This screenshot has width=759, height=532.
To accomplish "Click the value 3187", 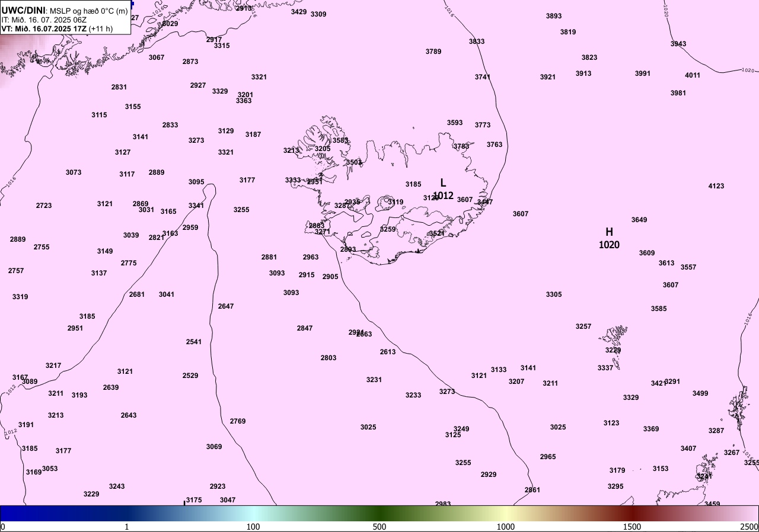I will click(x=253, y=134).
